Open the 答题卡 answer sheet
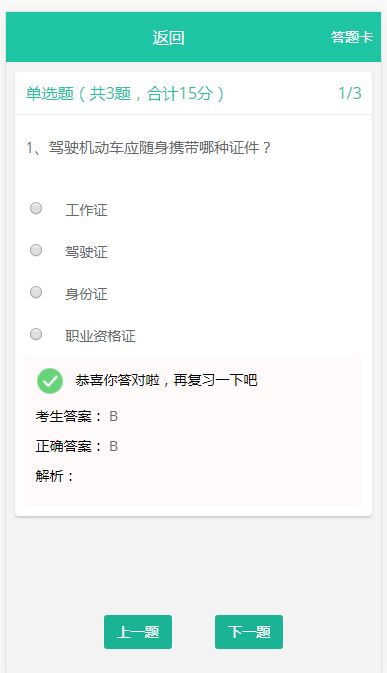The height and width of the screenshot is (673, 387). (351, 37)
